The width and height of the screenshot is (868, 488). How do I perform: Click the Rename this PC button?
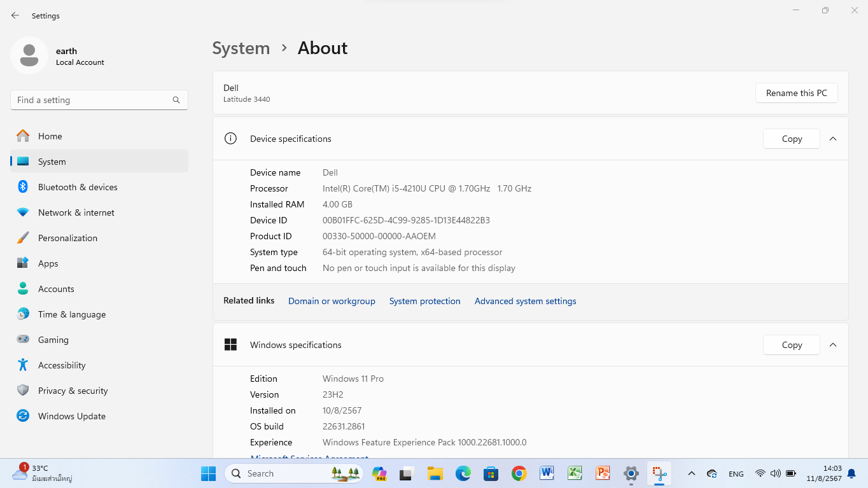click(x=796, y=93)
